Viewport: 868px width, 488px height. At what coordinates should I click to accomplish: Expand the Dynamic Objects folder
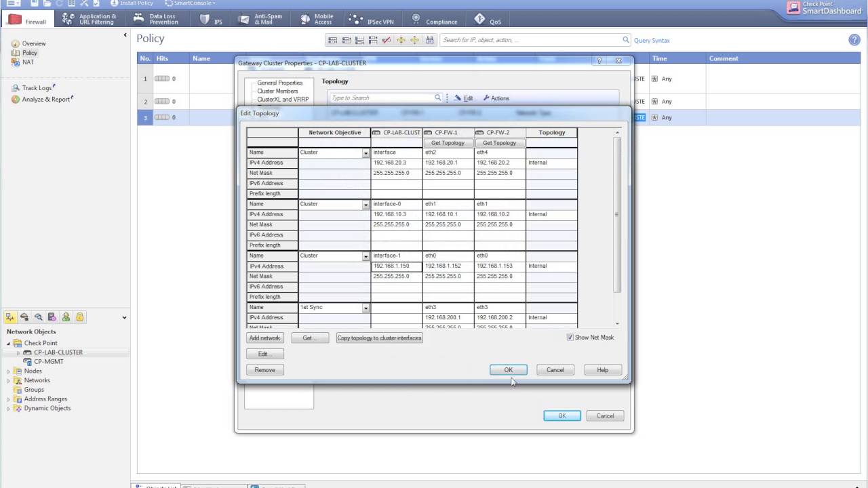pos(9,409)
